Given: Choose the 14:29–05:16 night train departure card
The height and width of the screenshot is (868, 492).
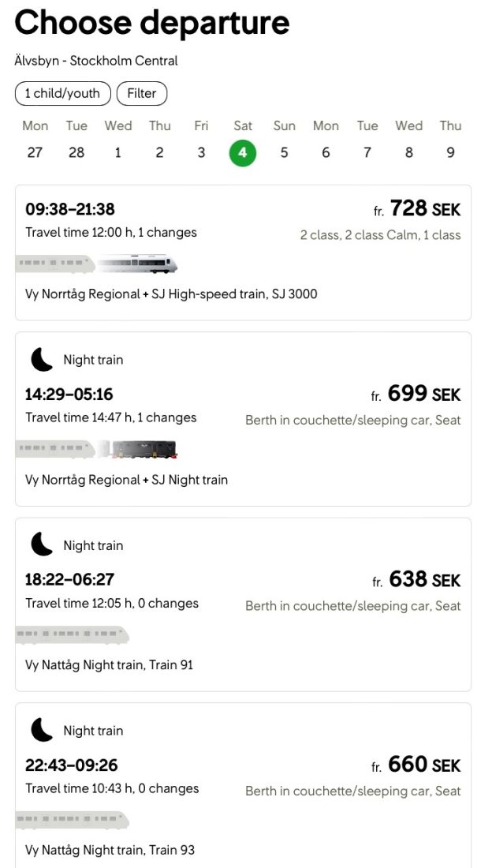Looking at the screenshot, I should [x=243, y=419].
